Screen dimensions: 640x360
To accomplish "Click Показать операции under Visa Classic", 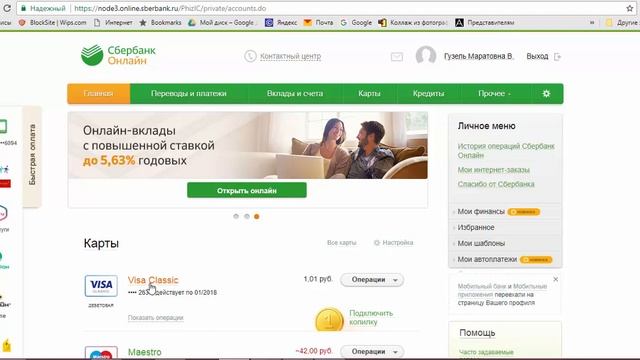I will pyautogui.click(x=156, y=318).
